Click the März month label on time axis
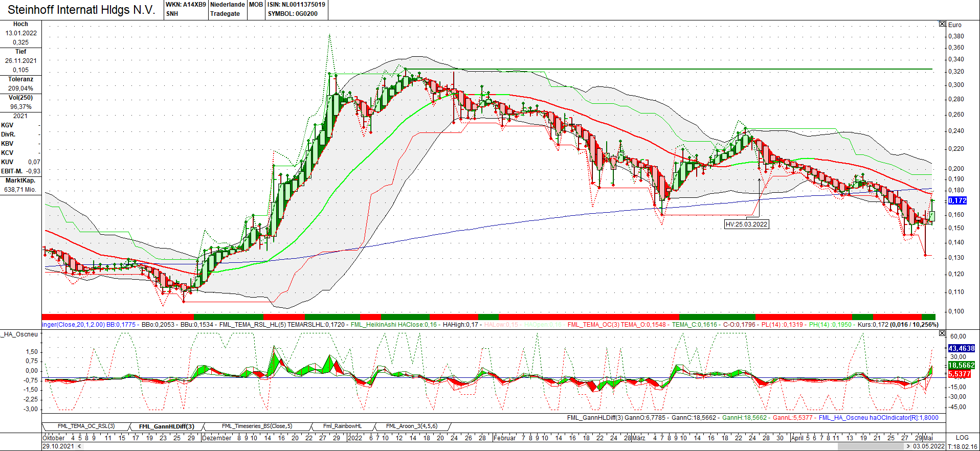 [x=638, y=438]
